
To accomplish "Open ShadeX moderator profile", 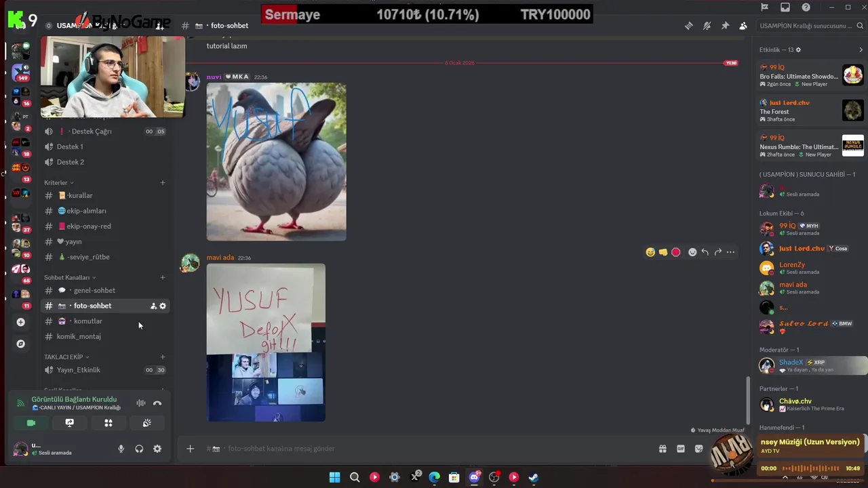I will (x=811, y=366).
